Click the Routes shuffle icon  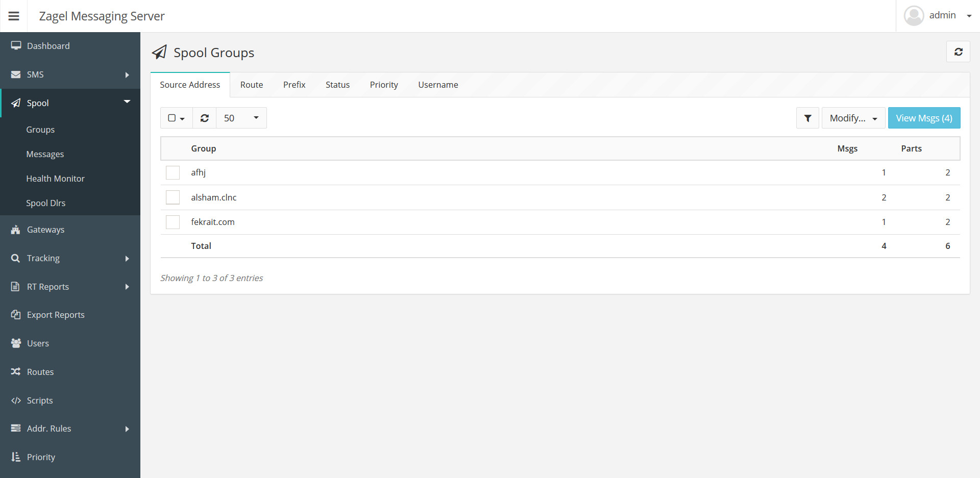pyautogui.click(x=16, y=372)
